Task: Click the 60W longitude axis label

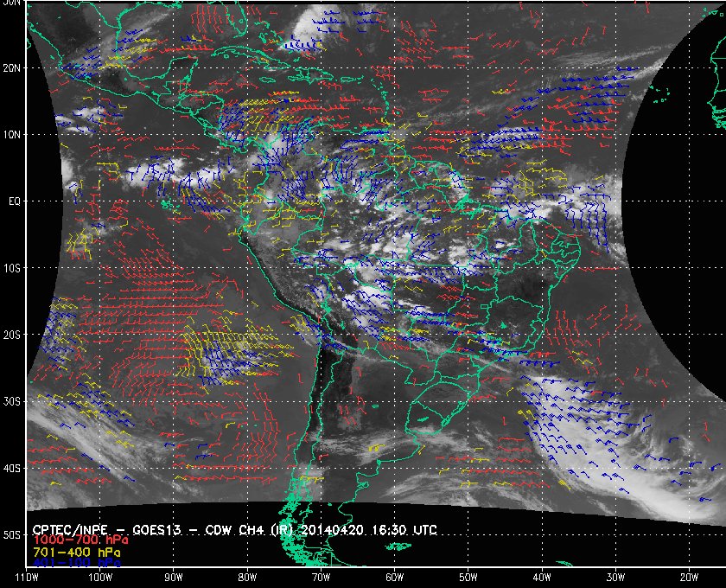Action: click(x=394, y=578)
